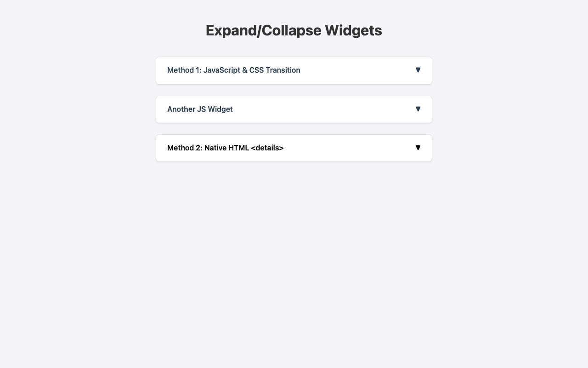Toggle open the JavaScript CSS Transition accordion
588x368 pixels.
point(294,70)
